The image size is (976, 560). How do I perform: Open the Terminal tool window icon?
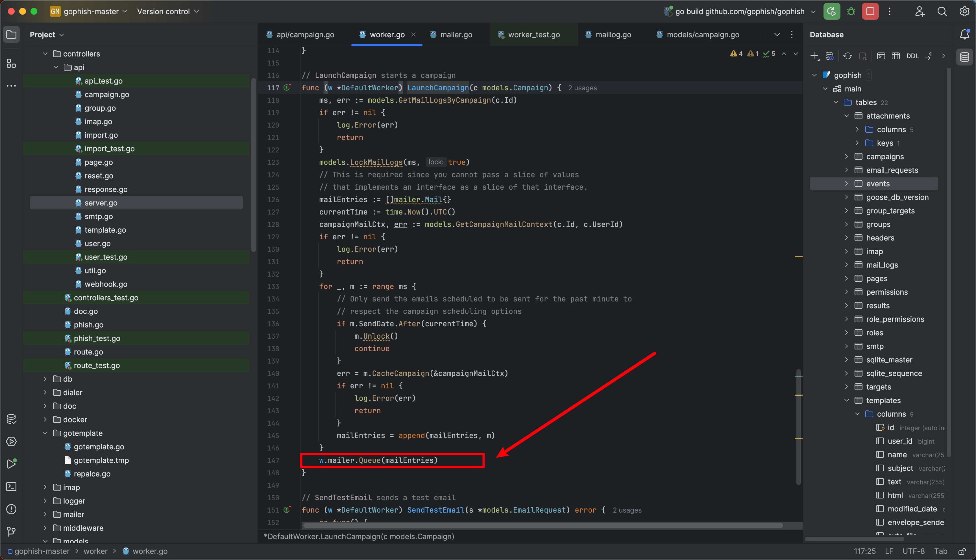(x=11, y=487)
